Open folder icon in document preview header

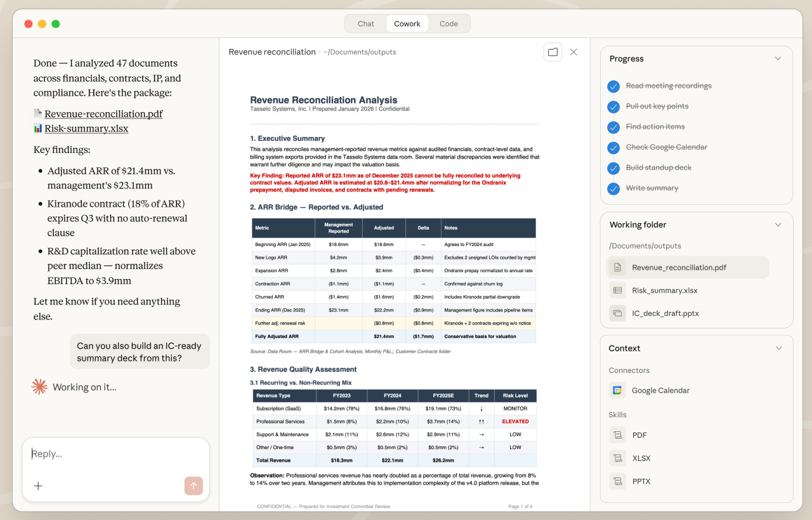coord(553,52)
